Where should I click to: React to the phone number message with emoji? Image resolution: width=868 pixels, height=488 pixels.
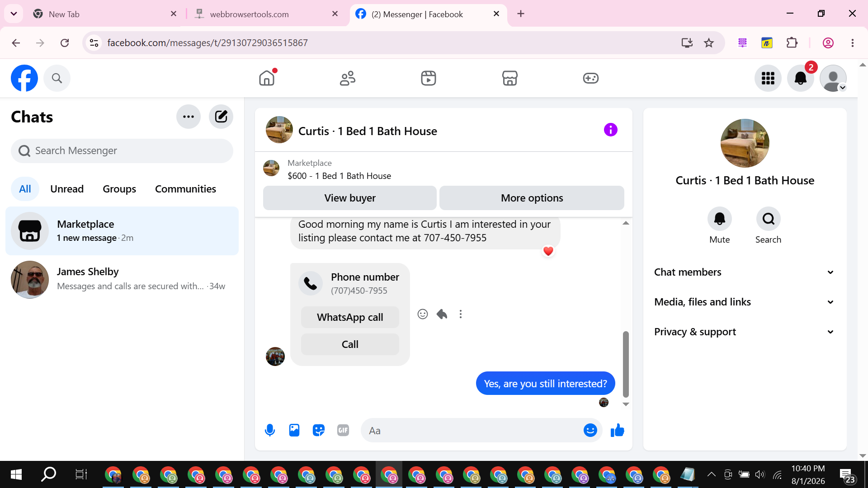pyautogui.click(x=423, y=314)
